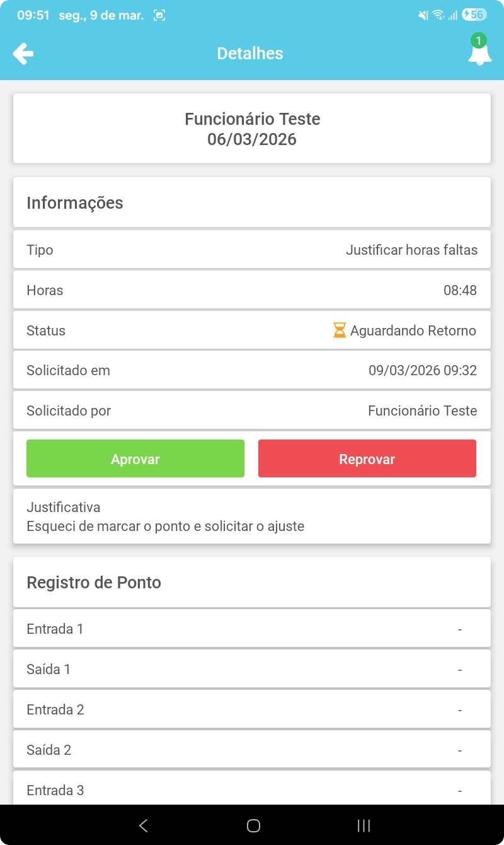The image size is (504, 845).
Task: Tap the muted sound status icon
Action: (423, 15)
